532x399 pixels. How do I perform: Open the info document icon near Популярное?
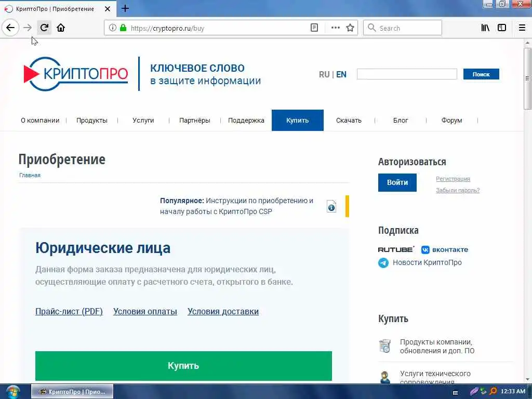[331, 206]
